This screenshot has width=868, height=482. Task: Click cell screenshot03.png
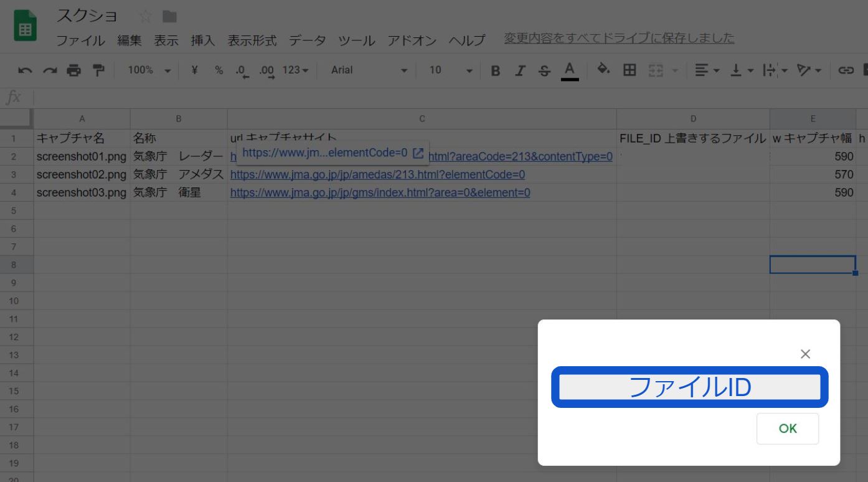[82, 193]
